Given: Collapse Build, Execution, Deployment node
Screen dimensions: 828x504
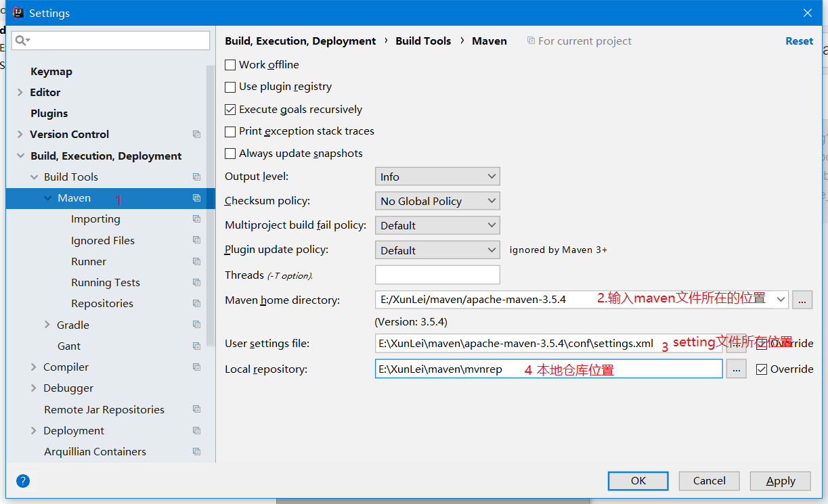Looking at the screenshot, I should (20, 156).
